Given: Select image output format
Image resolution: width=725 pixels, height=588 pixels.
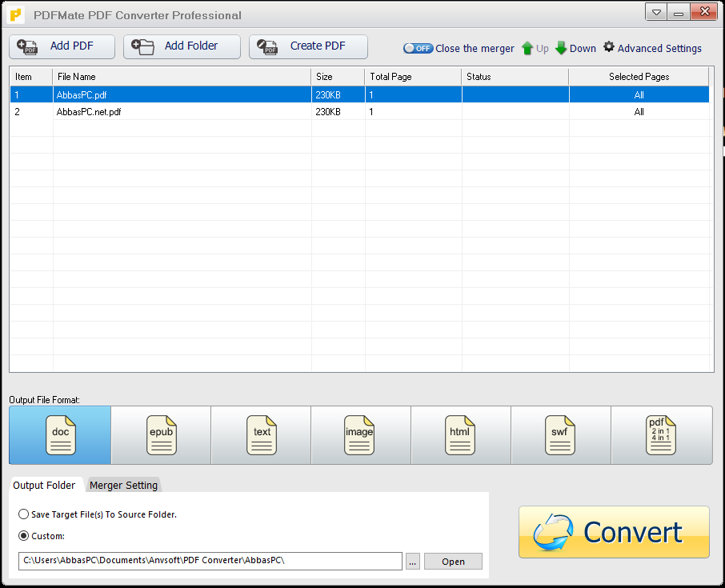Looking at the screenshot, I should (x=361, y=435).
